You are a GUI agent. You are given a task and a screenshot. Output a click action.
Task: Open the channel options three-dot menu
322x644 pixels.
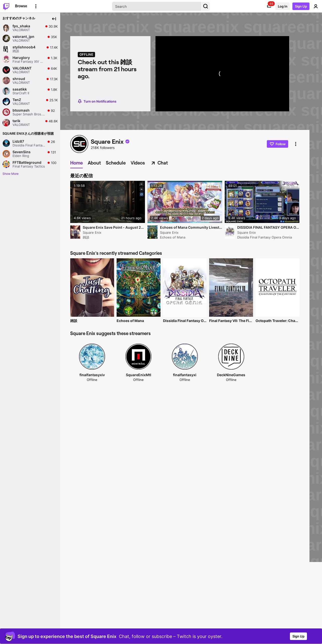296,144
